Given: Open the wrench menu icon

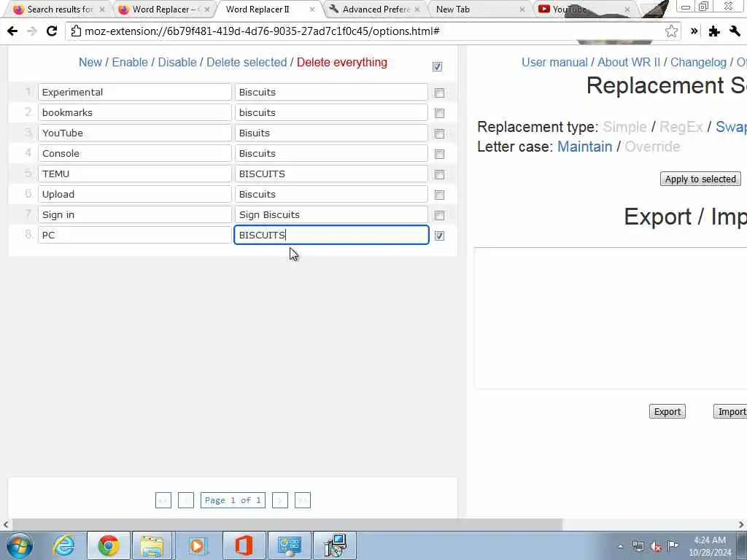Looking at the screenshot, I should pyautogui.click(x=735, y=31).
